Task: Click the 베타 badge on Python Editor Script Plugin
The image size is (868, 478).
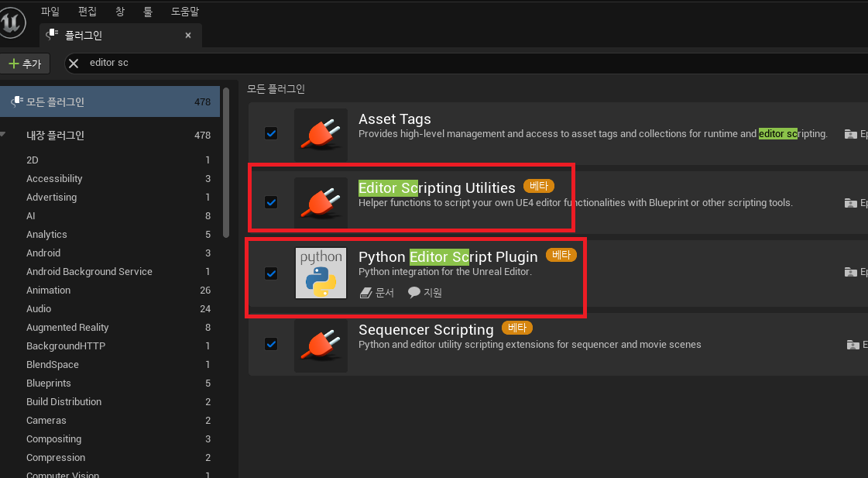Action: click(x=561, y=255)
